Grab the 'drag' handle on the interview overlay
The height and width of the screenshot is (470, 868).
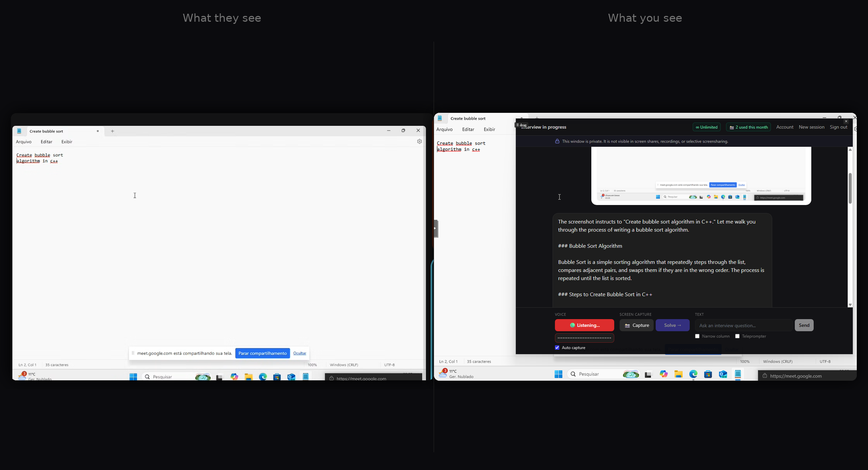click(521, 125)
